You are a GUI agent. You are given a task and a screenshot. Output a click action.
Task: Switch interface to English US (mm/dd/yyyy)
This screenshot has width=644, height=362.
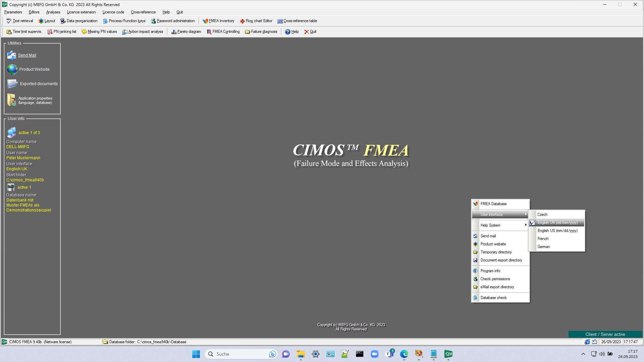[557, 231]
